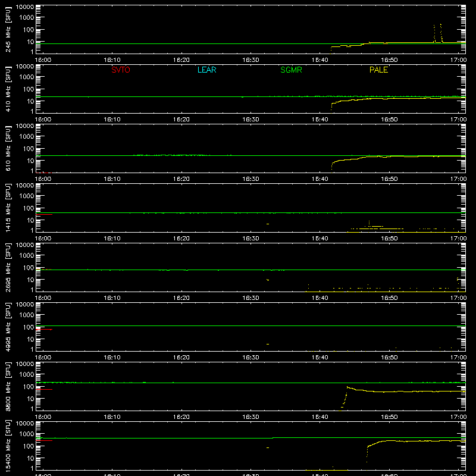
Task: Click 17:00 label under the 245 MHz panel
Action: click(458, 60)
